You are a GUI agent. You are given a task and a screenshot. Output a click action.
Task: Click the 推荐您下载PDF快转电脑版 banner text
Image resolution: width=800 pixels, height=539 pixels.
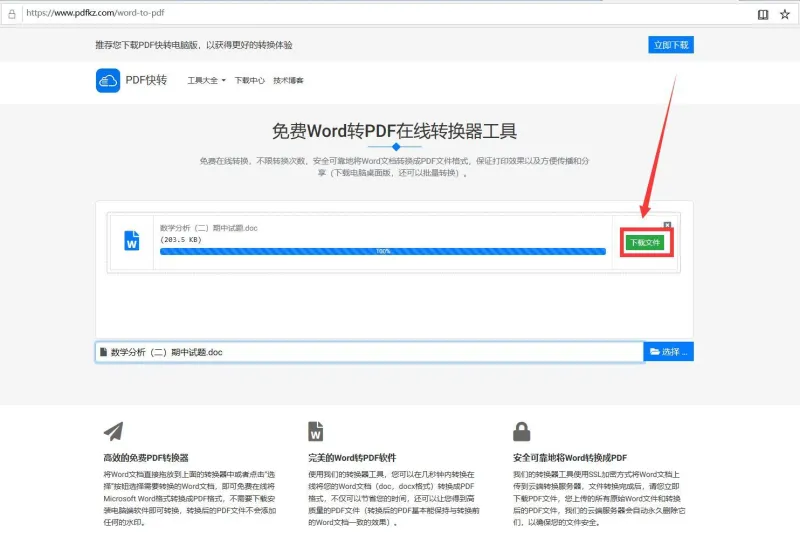coord(194,45)
